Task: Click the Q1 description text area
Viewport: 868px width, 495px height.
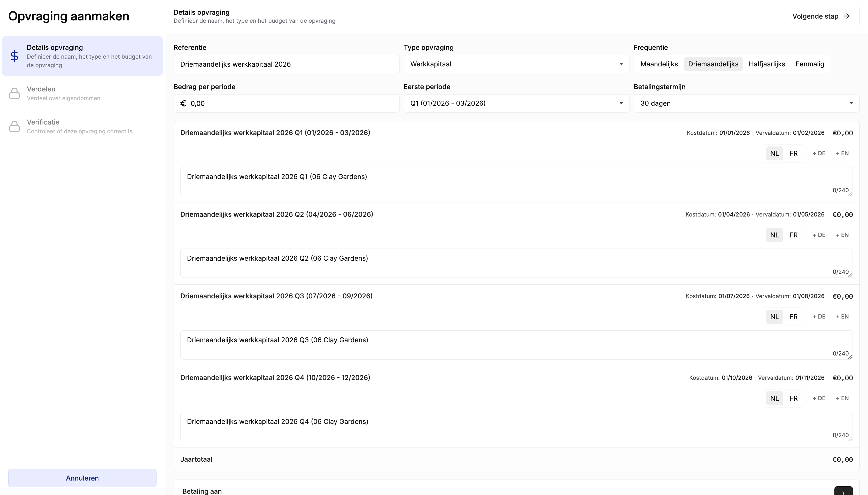Action: click(516, 182)
